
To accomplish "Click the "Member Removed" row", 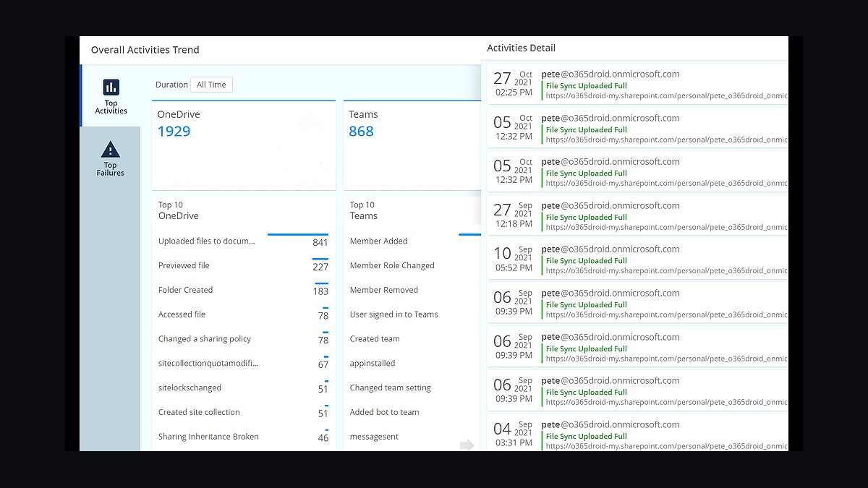I will click(384, 291).
